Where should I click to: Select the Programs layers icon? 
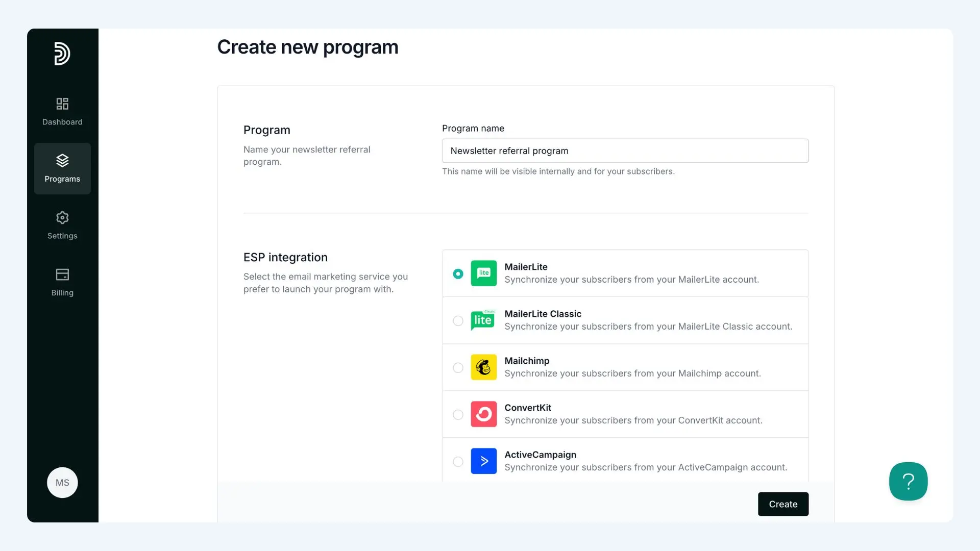62,160
